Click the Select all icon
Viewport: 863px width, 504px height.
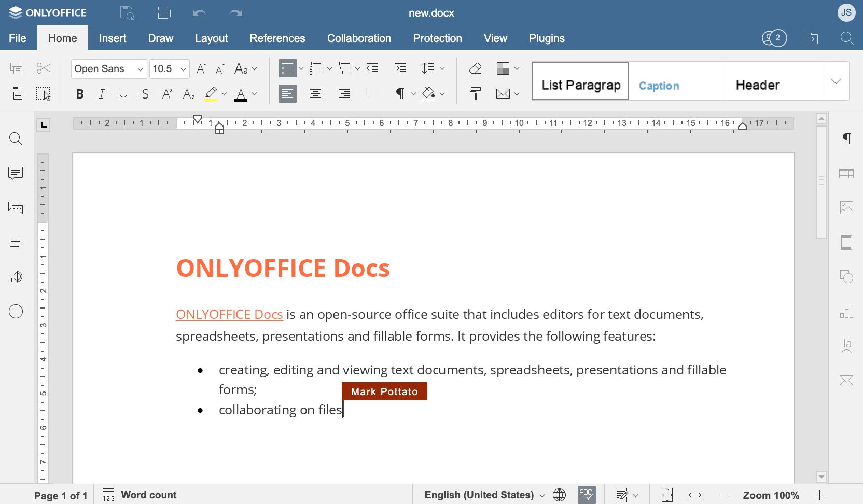point(44,94)
